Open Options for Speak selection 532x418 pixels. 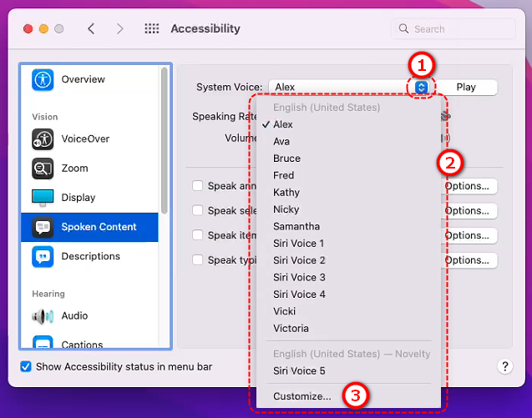point(469,211)
